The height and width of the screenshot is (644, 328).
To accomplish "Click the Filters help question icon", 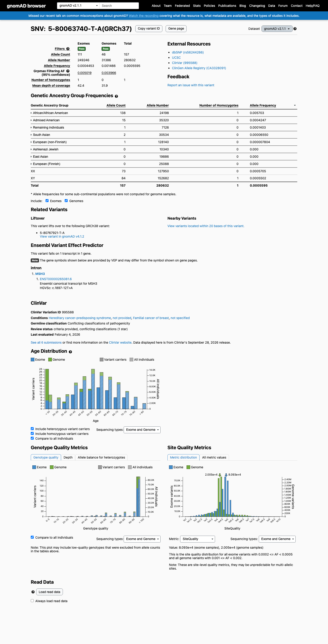I will [x=68, y=49].
